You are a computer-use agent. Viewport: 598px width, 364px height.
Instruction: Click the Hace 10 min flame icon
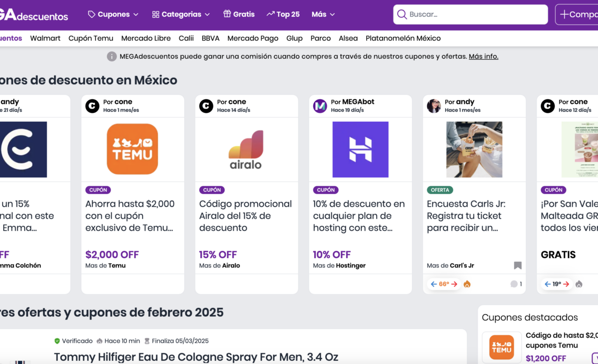(x=100, y=341)
